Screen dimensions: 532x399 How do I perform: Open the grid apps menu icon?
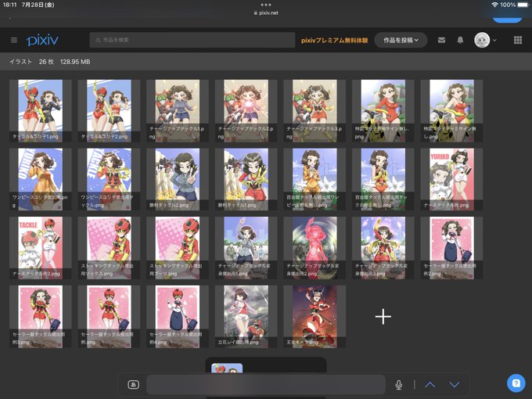(x=518, y=40)
